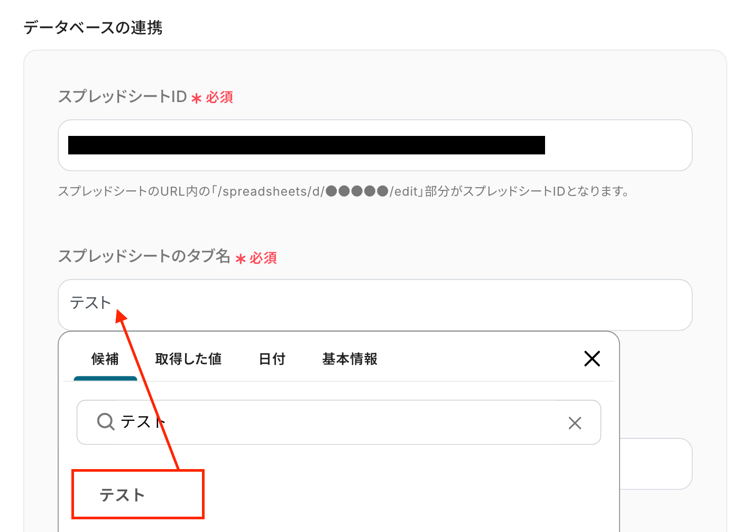Click the redacted spreadsheet ID value
This screenshot has height=532, width=756.
click(307, 145)
